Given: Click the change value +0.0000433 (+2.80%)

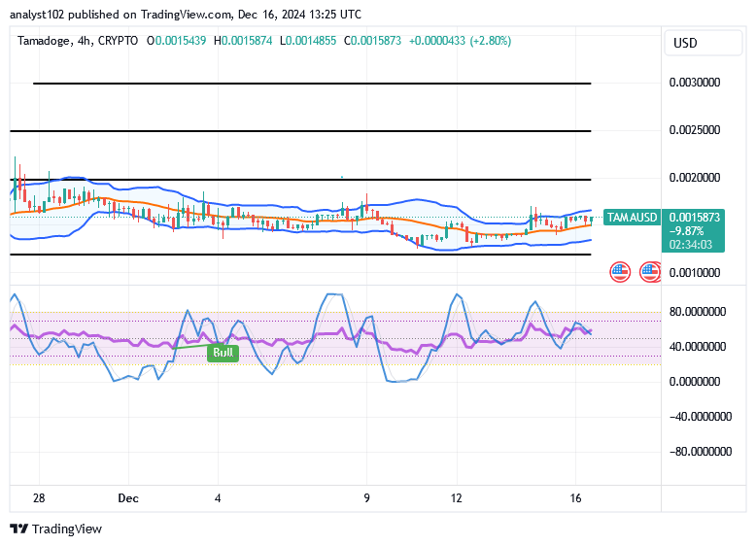Looking at the screenshot, I should click(460, 41).
